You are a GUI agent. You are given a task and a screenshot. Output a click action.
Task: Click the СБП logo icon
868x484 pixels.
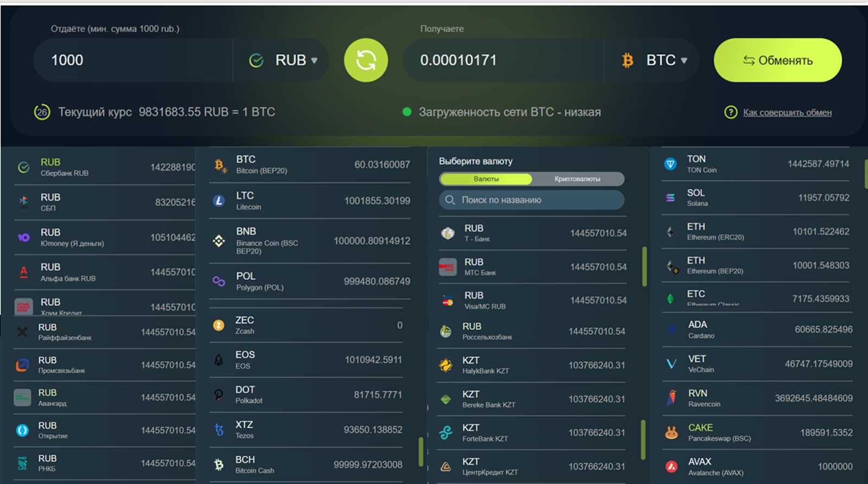23,202
